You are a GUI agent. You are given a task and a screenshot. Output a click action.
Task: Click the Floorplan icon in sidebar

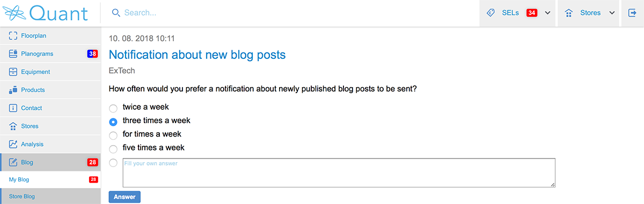pyautogui.click(x=13, y=36)
